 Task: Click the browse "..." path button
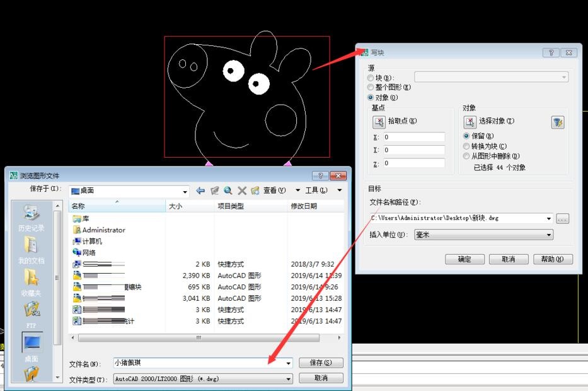coord(562,219)
